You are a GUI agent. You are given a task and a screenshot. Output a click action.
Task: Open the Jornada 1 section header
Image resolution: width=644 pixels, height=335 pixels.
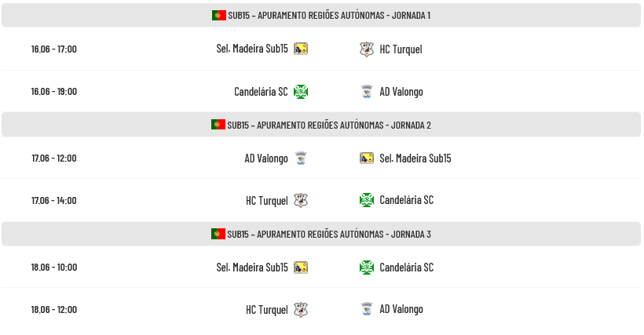pos(321,15)
